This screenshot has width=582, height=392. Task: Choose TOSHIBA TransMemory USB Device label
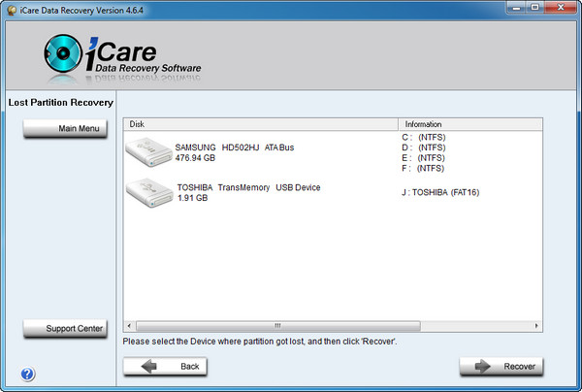click(248, 187)
